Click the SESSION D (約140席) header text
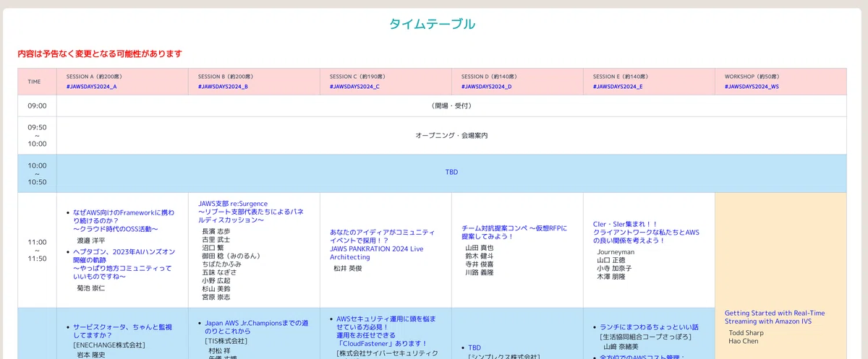 pos(490,76)
